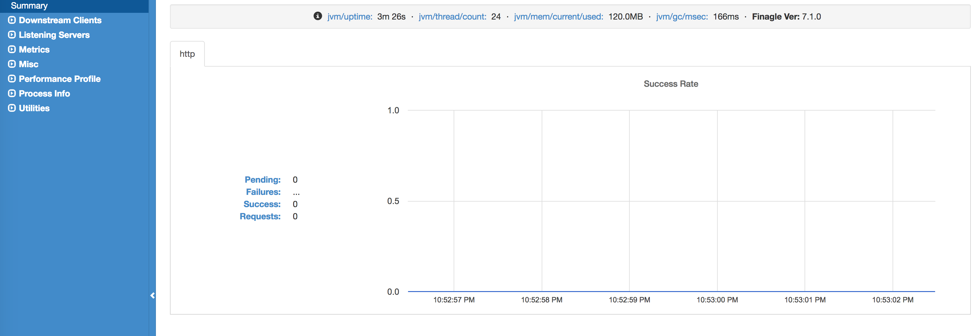The width and height of the screenshot is (980, 336).
Task: Click the Failures label
Action: (263, 192)
